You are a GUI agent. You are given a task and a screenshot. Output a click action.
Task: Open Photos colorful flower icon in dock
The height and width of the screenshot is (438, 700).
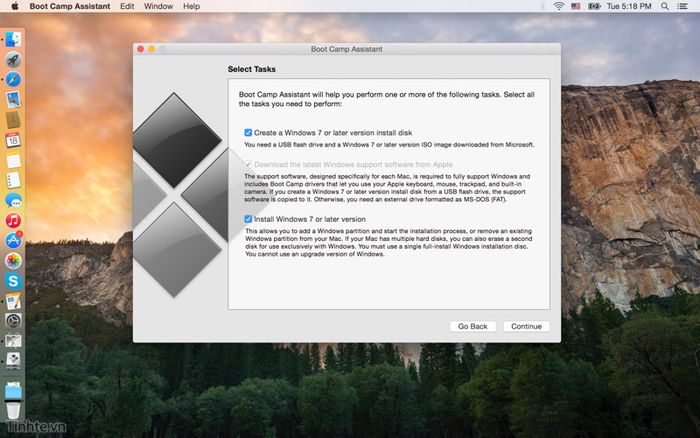[x=13, y=261]
